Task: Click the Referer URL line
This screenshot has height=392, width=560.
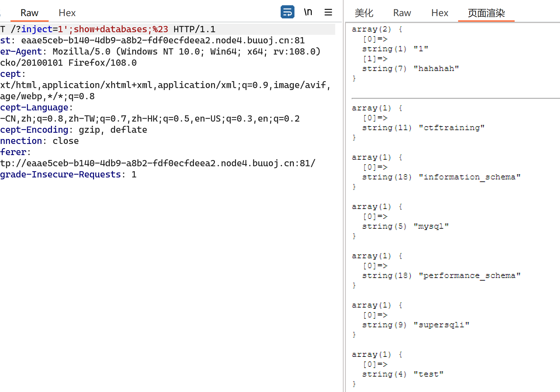Action: click(158, 163)
